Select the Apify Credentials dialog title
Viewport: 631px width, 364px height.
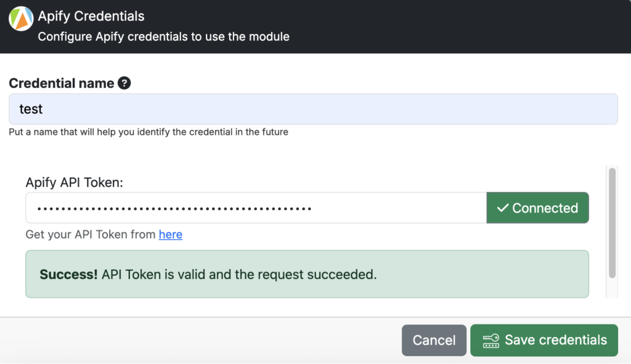91,16
